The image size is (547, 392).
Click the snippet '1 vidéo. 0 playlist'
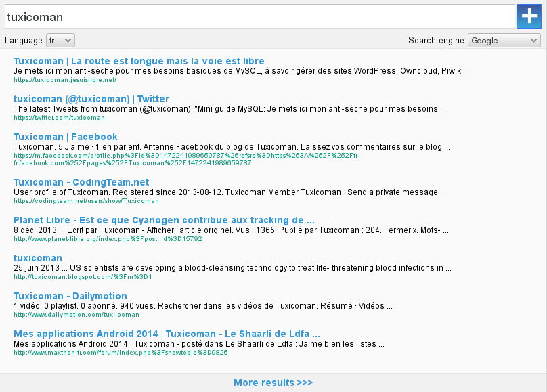[203, 306]
